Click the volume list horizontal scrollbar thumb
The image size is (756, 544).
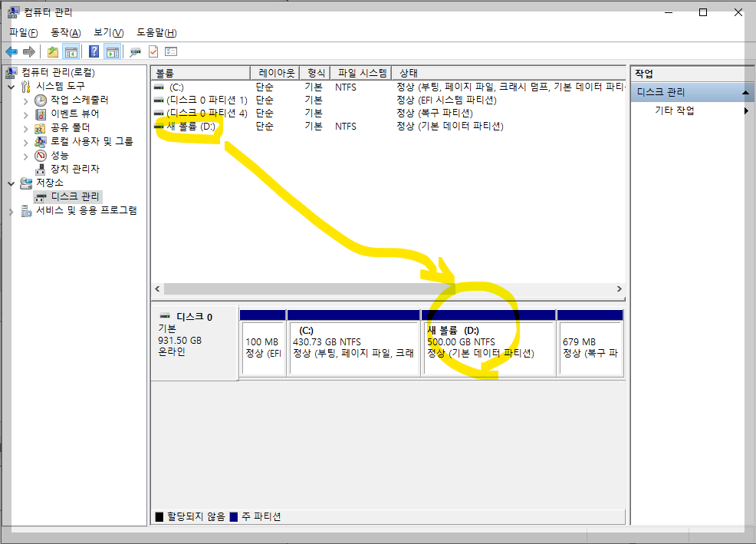(309, 289)
